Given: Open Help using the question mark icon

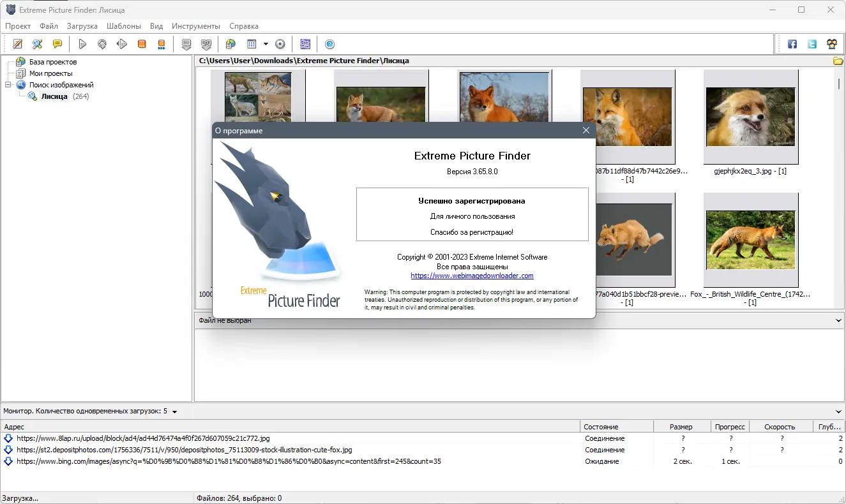Looking at the screenshot, I should tap(330, 44).
